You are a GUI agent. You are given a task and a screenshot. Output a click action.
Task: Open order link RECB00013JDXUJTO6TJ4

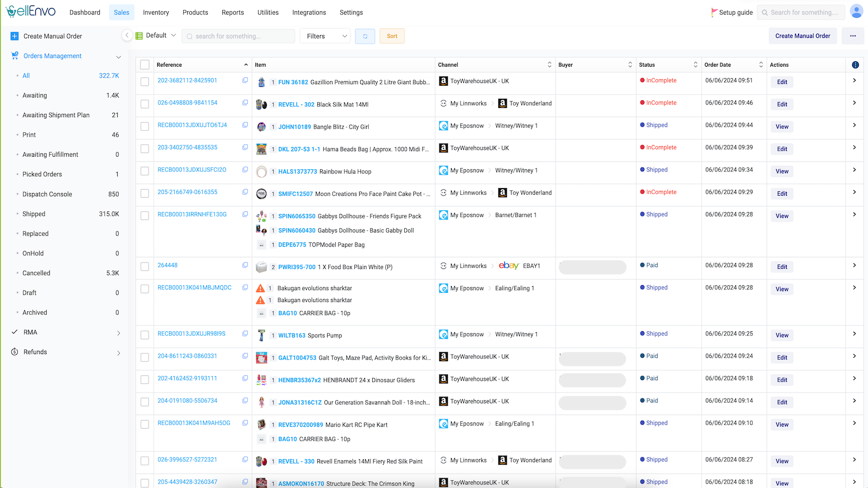(x=192, y=125)
